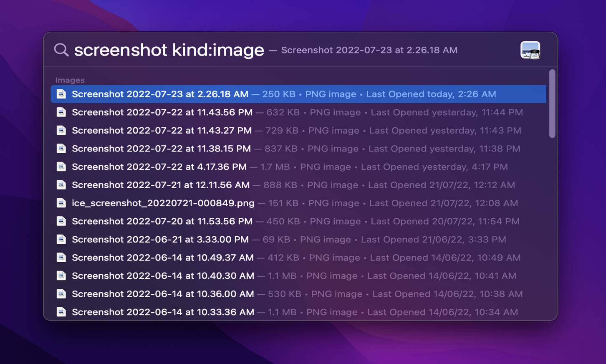This screenshot has height=364, width=606.
Task: Select Screenshot 2022-06-14 at 10.49.37 AM result
Action: click(x=298, y=258)
